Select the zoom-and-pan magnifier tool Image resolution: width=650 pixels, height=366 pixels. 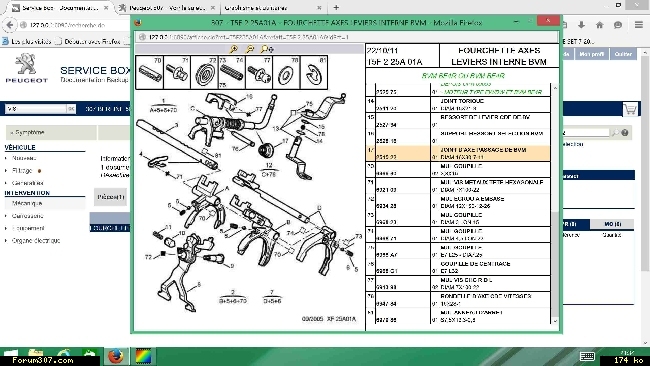(x=267, y=49)
